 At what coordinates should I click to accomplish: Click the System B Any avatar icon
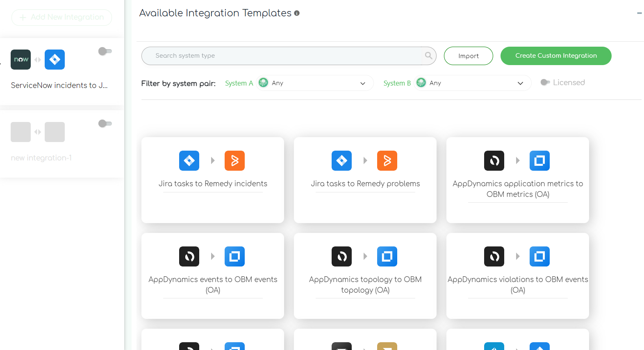[421, 83]
